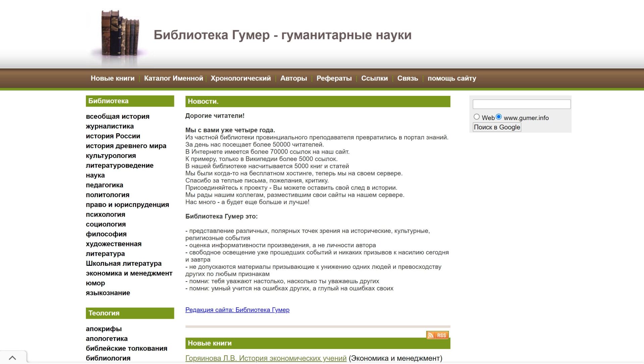Open the 'политология' section
The height and width of the screenshot is (364, 644).
pyautogui.click(x=107, y=195)
